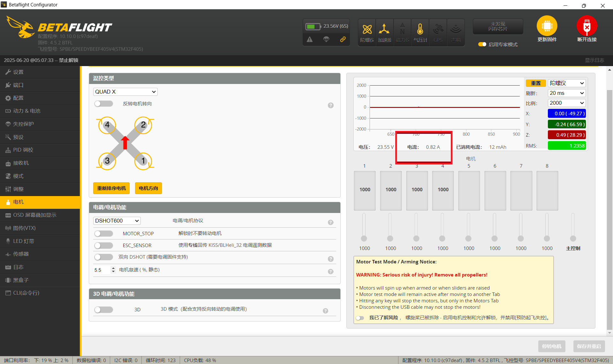Increase motor idle value with stepper arrow

click(113, 268)
